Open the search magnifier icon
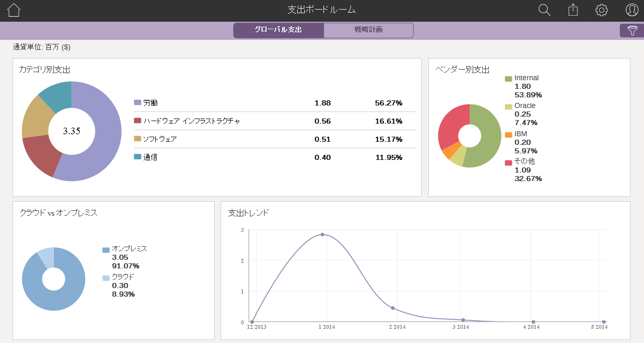The width and height of the screenshot is (644, 343). coord(544,10)
